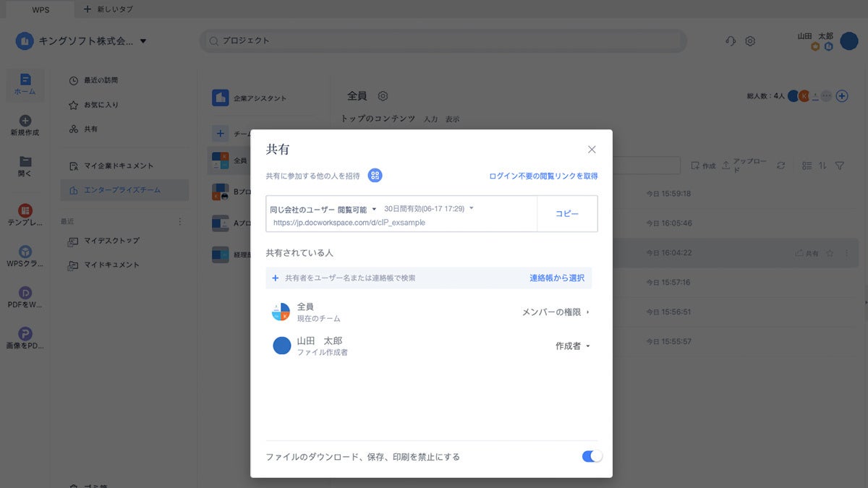Open the filter funnel icon above the file list
Screen dimensions: 868x488
(x=839, y=166)
